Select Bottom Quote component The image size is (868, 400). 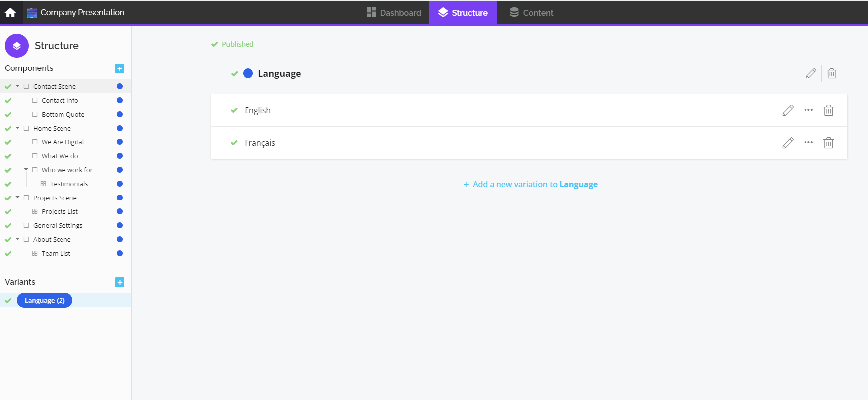[63, 114]
